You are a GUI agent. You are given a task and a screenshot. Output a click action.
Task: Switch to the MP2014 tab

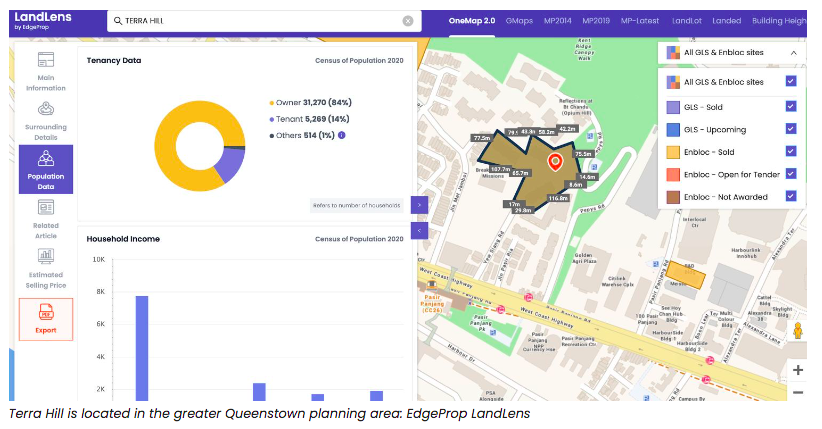click(x=557, y=21)
